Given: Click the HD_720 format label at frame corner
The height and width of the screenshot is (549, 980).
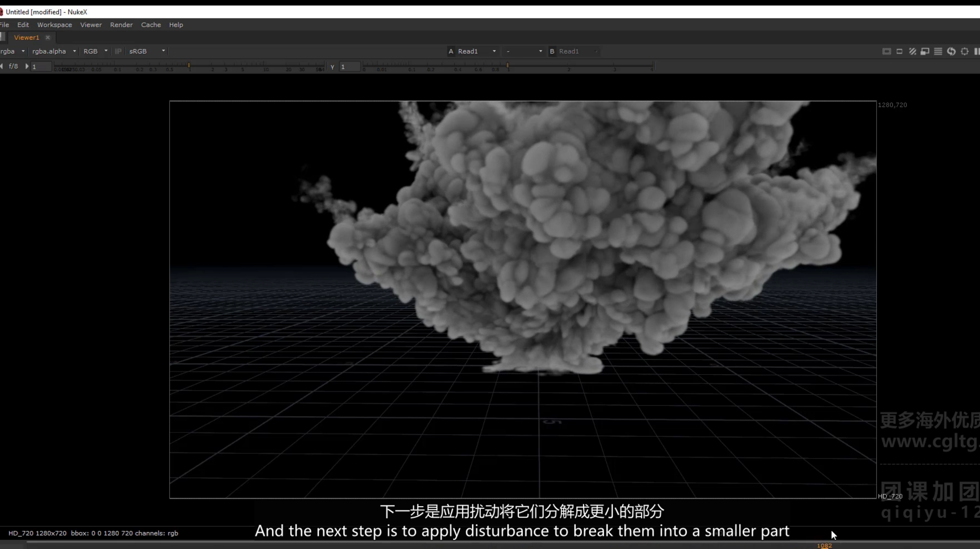Looking at the screenshot, I should click(890, 496).
